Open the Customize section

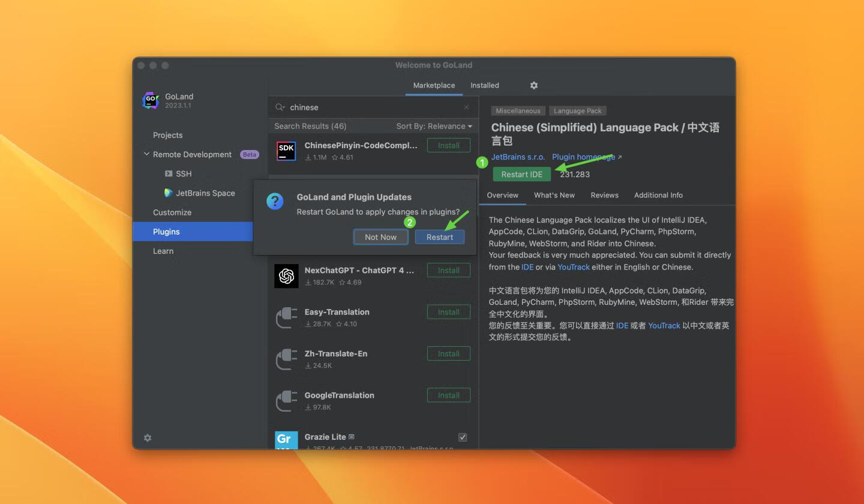172,212
